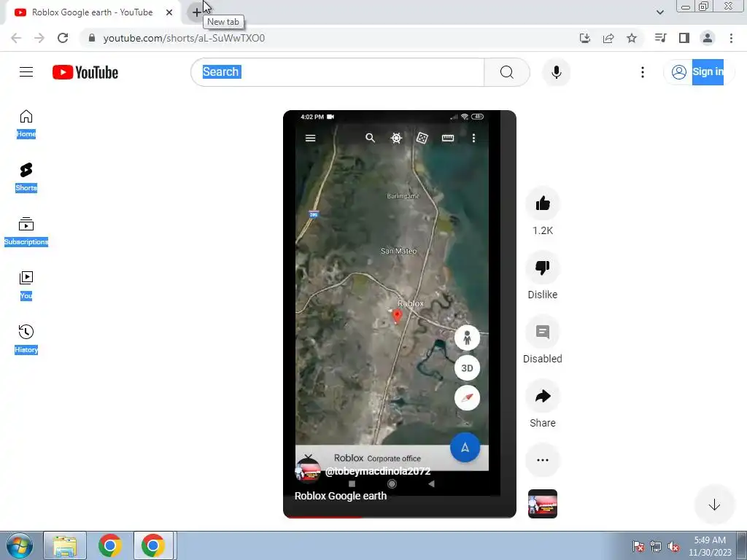Click the Roblox Google earth title text
This screenshot has height=560, width=747.
(x=340, y=496)
